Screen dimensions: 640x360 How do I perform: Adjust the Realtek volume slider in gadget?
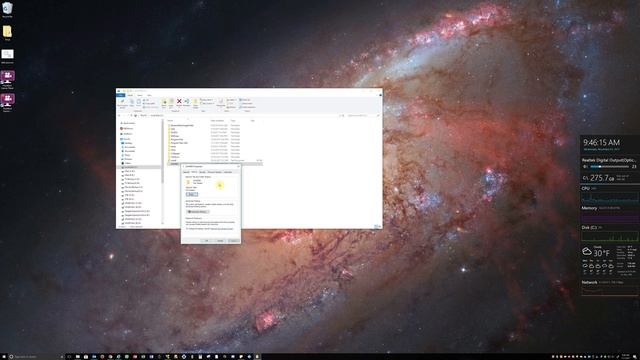click(609, 167)
